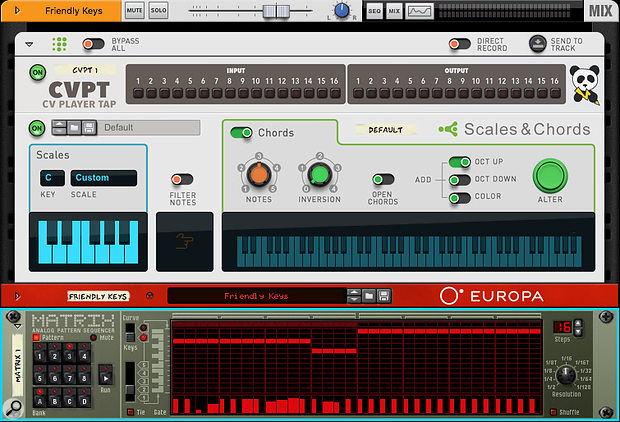Click the Europa Friendly Keys patch display
The width and height of the screenshot is (620, 422).
[x=257, y=296]
